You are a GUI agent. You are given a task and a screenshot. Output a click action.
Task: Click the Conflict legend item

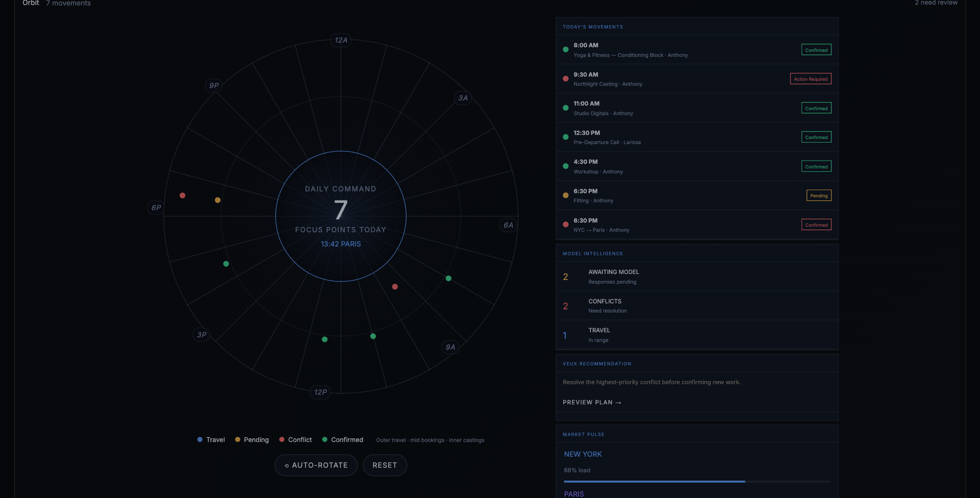pos(295,440)
